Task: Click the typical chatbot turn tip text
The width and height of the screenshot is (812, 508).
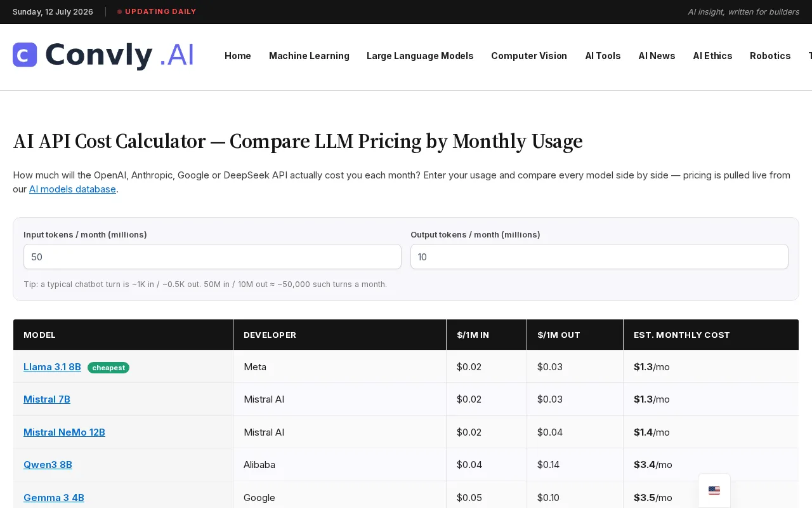Action: (205, 284)
